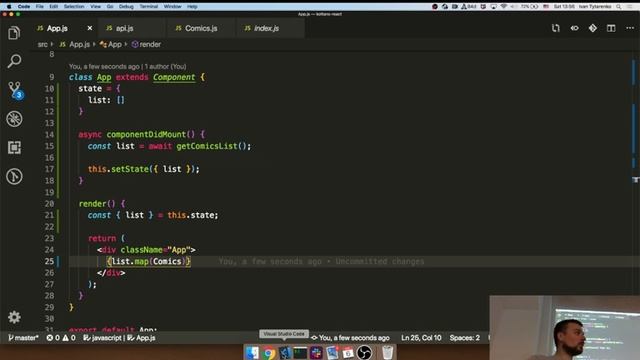Viewport: 640px width, 360px height.
Task: Open Finder from the Dock
Action: 252,352
